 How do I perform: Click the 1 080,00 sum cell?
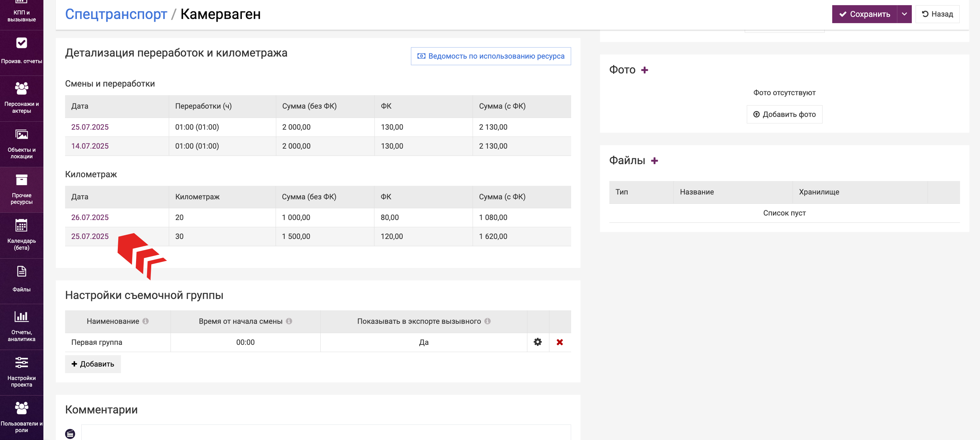522,217
